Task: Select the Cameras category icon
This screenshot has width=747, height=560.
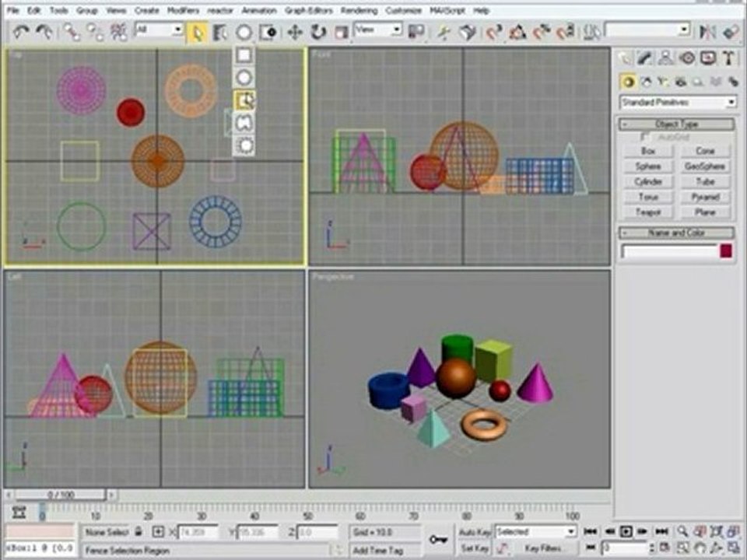Action: (x=680, y=82)
